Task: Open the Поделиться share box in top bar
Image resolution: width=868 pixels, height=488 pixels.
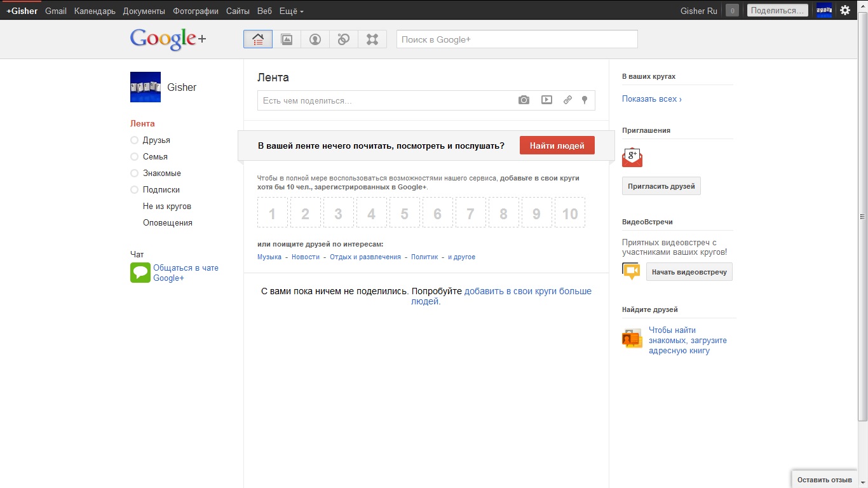Action: [x=777, y=11]
